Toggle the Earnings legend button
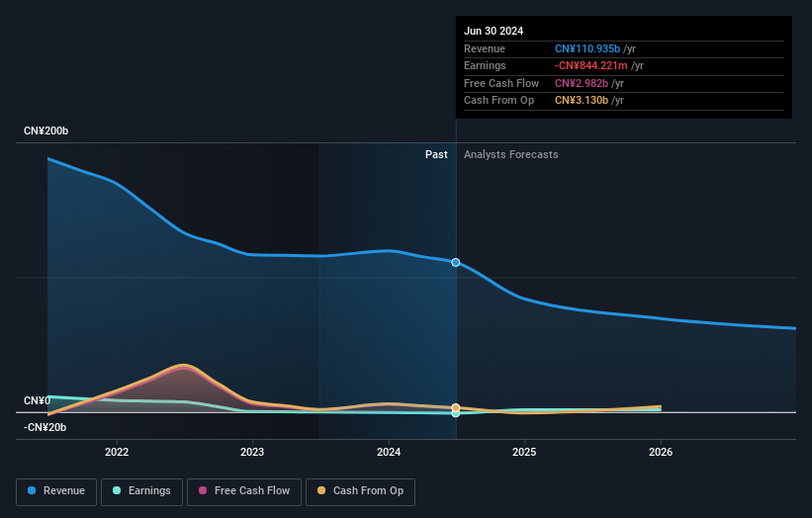The width and height of the screenshot is (812, 518). point(141,491)
